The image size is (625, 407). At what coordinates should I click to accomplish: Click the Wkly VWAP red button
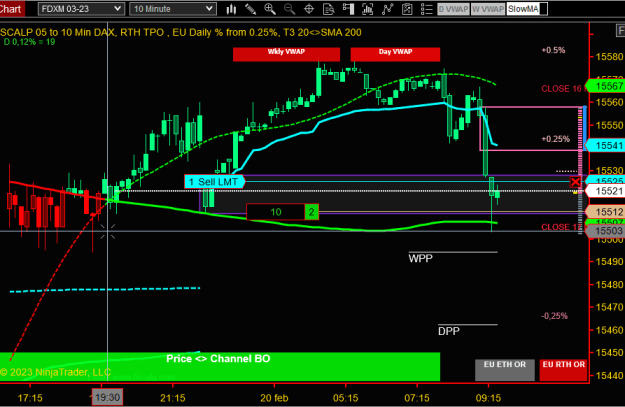point(286,54)
